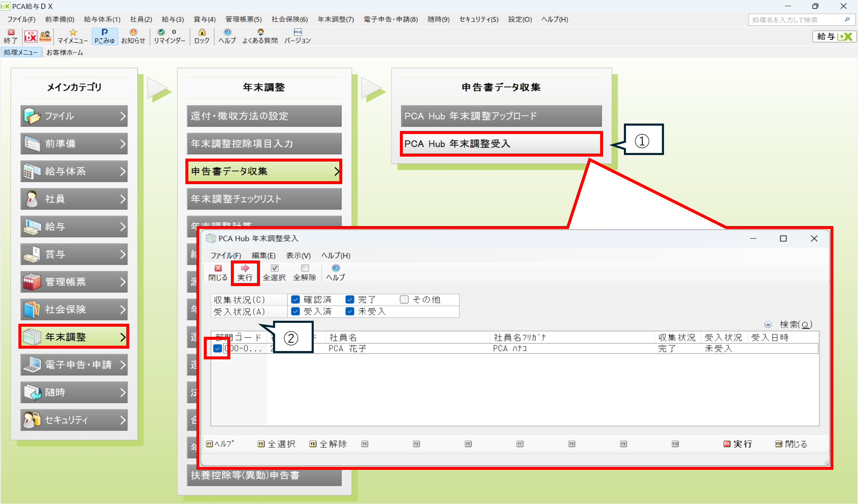858x504 pixels.
Task: Click the 閉じる icon in 年末調整受入 dialog
Action: (x=218, y=273)
